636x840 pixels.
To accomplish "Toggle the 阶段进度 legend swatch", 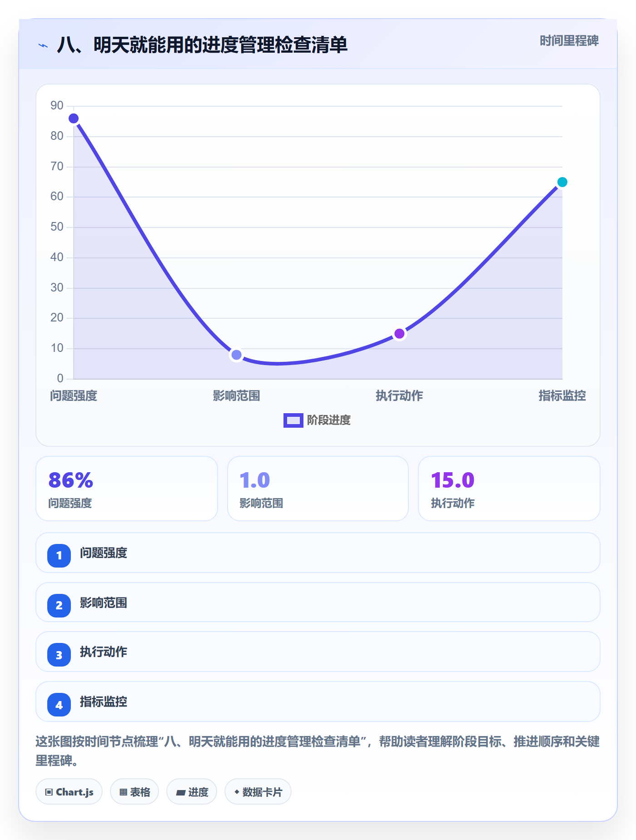I will 293,420.
